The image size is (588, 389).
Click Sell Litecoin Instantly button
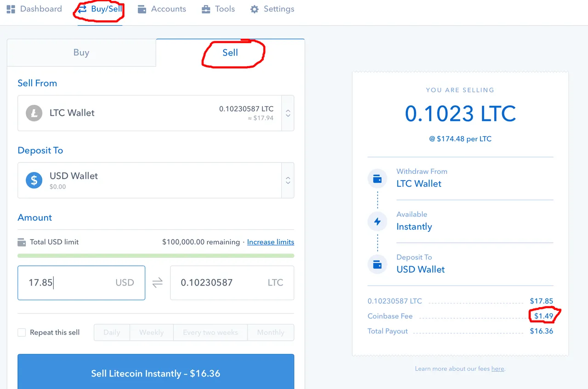[156, 372]
